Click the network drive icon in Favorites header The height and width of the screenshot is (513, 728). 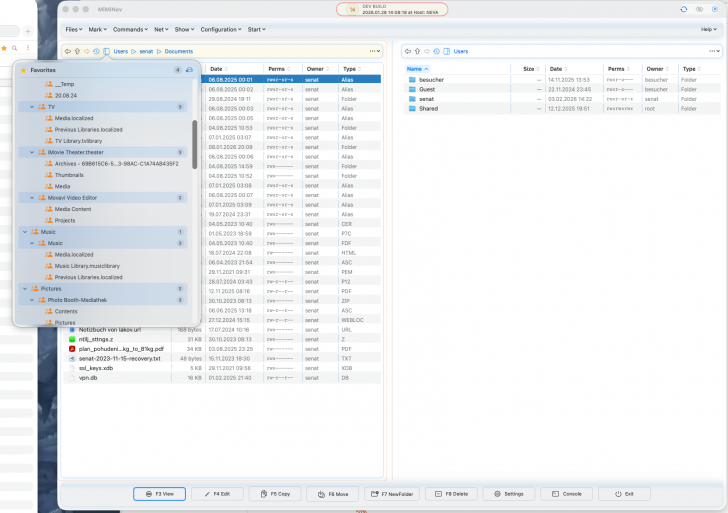click(189, 70)
